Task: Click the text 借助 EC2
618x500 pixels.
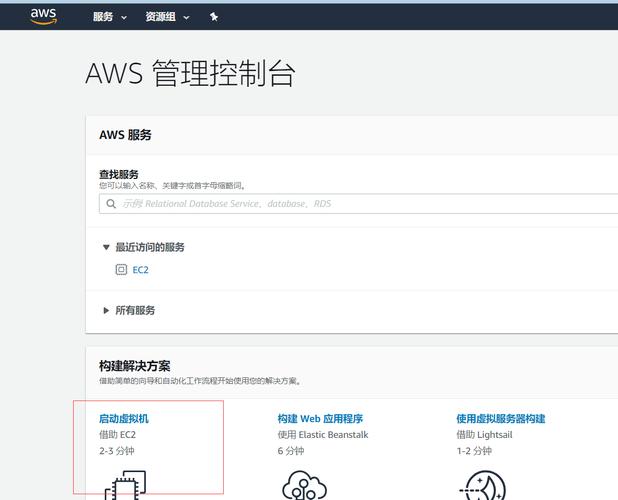Action: pyautogui.click(x=117, y=435)
